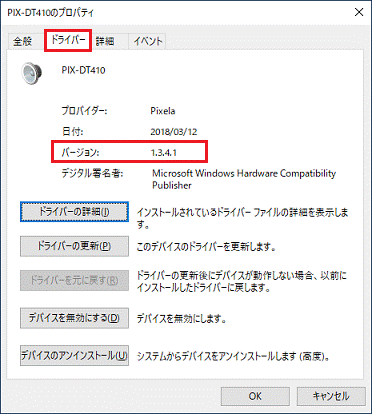This screenshot has width=372, height=414.
Task: Click the プロバイダー: label
Action: [84, 111]
